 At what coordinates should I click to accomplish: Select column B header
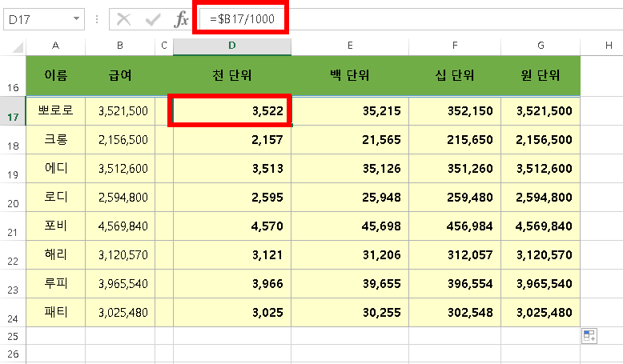pyautogui.click(x=120, y=46)
